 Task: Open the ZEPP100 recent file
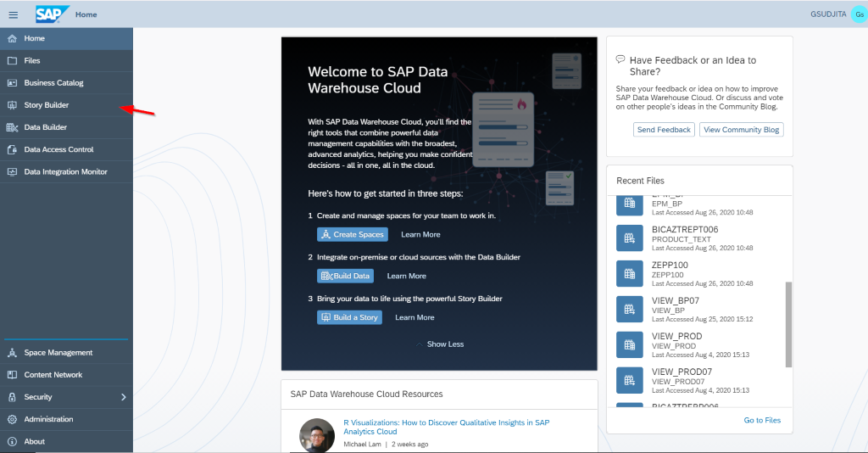click(x=699, y=273)
